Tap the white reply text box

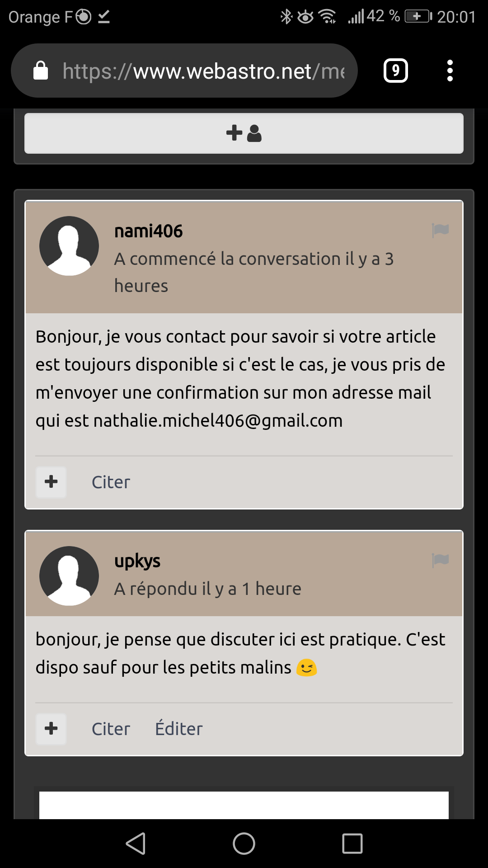click(244, 805)
